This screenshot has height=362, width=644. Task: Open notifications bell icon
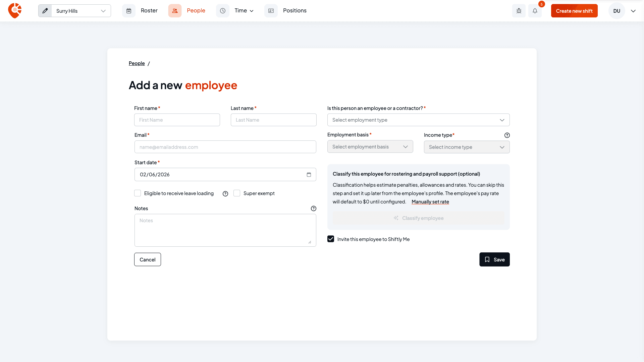point(535,11)
